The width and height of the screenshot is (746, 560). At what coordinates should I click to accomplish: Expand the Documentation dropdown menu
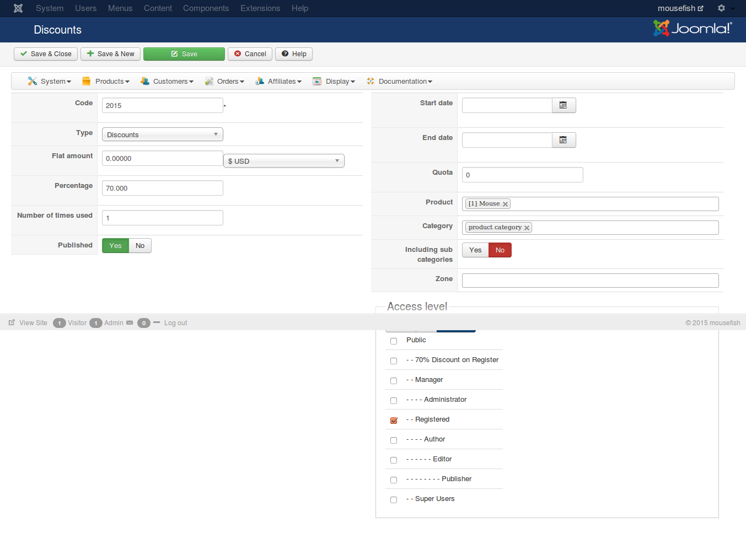pyautogui.click(x=399, y=82)
